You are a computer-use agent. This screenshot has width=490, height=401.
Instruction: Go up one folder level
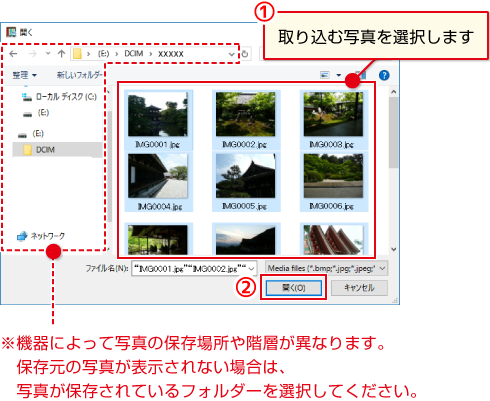tap(61, 54)
